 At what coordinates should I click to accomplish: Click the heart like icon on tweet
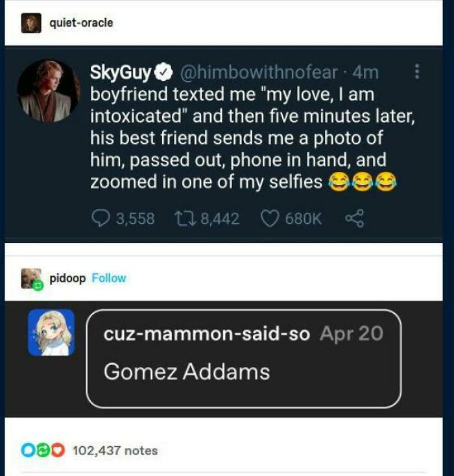269,219
